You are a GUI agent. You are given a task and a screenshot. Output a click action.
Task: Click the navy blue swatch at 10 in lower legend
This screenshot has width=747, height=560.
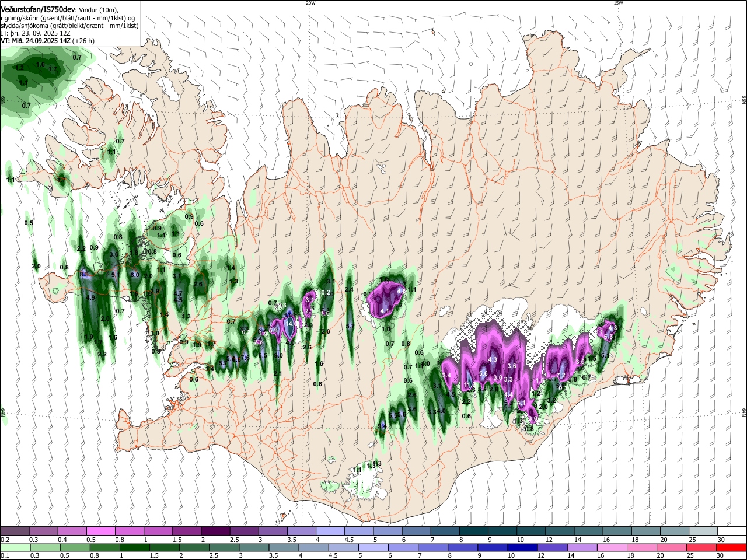(x=522, y=547)
